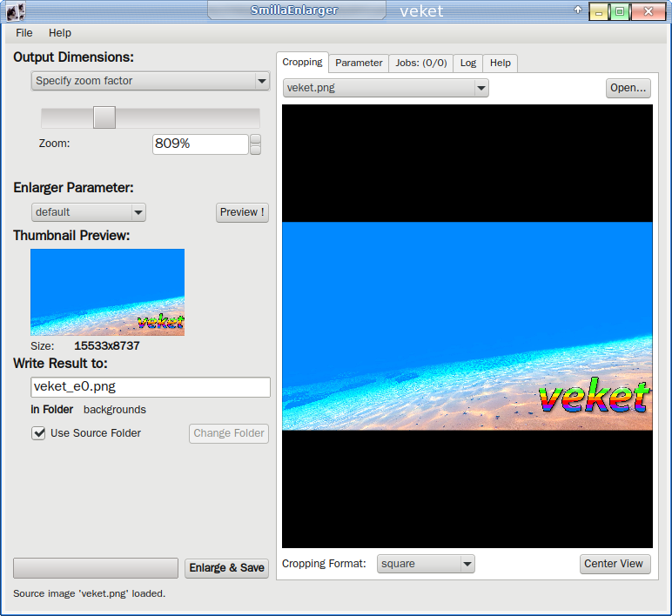Screen dimensions: 672x616
Task: Increase zoom with the spinner up arrow
Action: pyautogui.click(x=255, y=139)
